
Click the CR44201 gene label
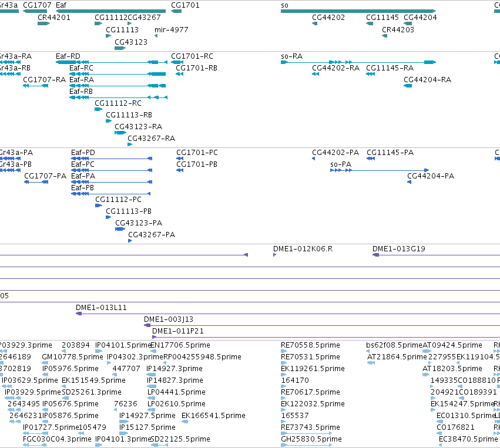click(x=54, y=18)
